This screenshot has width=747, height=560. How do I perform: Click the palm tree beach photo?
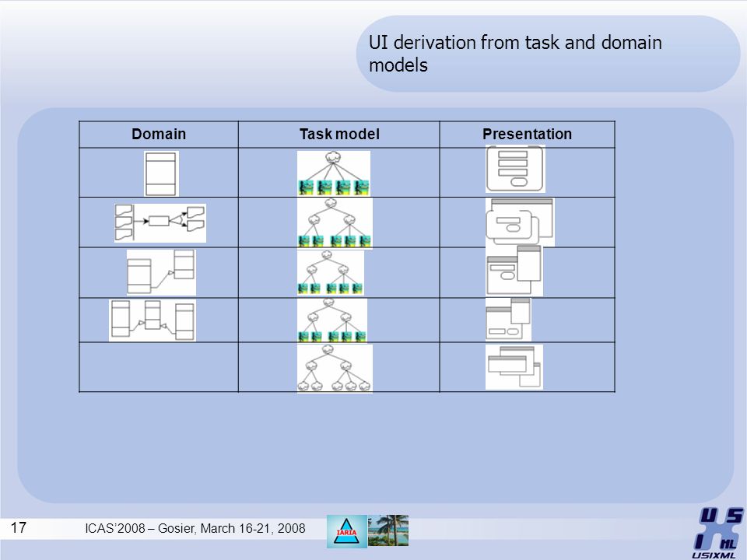coord(388,530)
